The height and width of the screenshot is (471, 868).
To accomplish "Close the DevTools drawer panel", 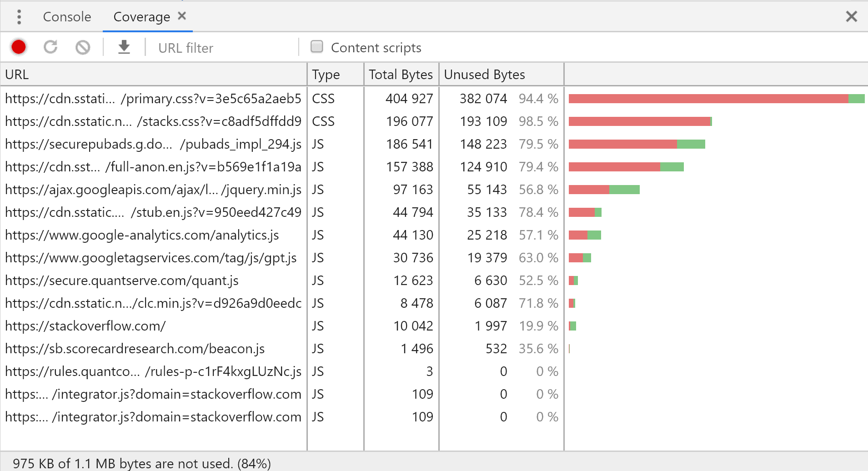I will [x=851, y=17].
